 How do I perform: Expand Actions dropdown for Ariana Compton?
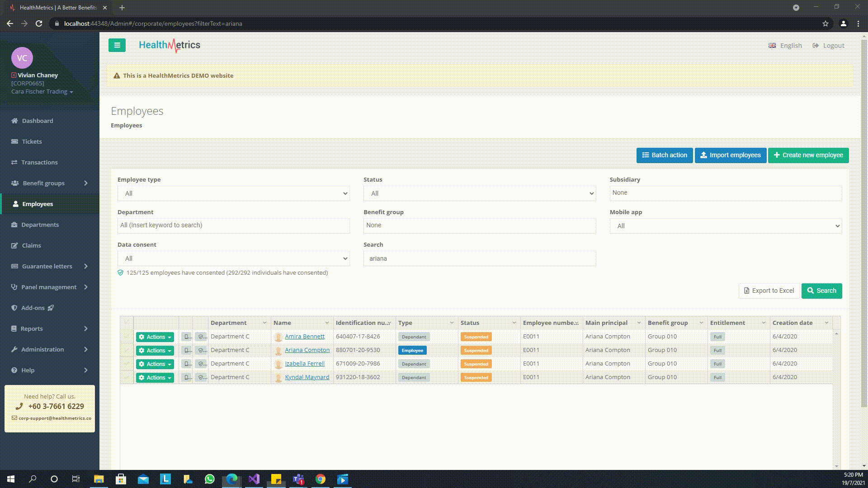click(x=155, y=351)
